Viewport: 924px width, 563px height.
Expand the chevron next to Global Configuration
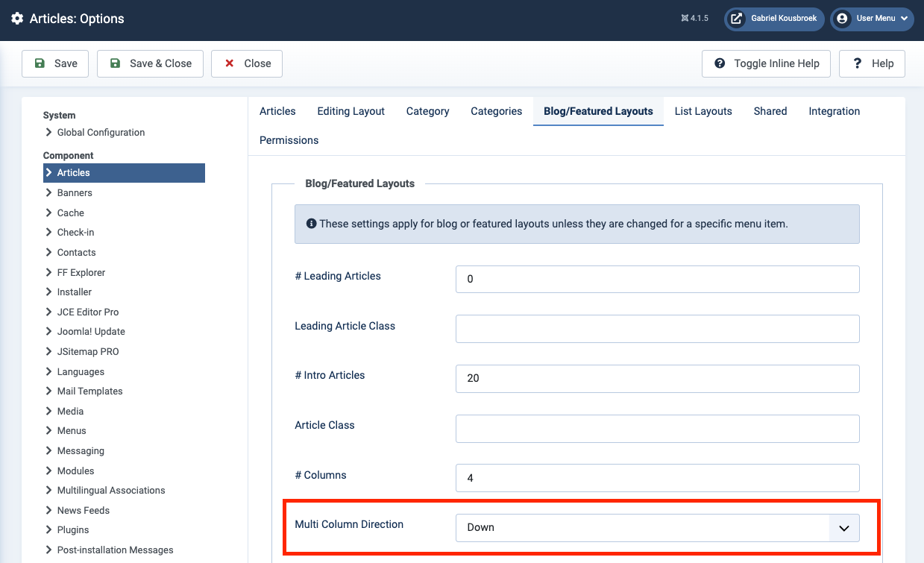(x=48, y=133)
